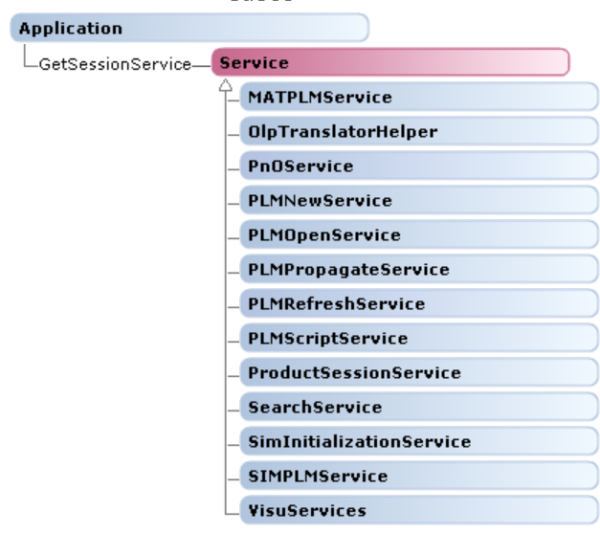Open the SearchService node
Viewport: 600px width, 533px height.
coord(412,407)
